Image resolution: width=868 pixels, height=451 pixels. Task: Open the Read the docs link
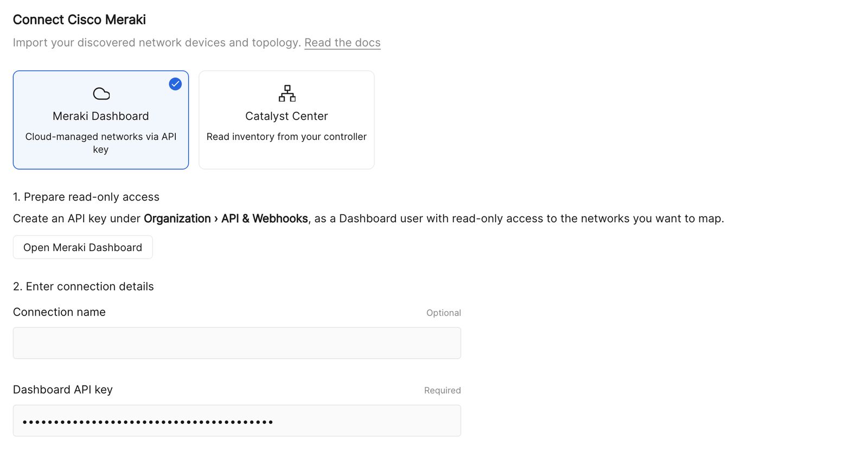pos(342,43)
